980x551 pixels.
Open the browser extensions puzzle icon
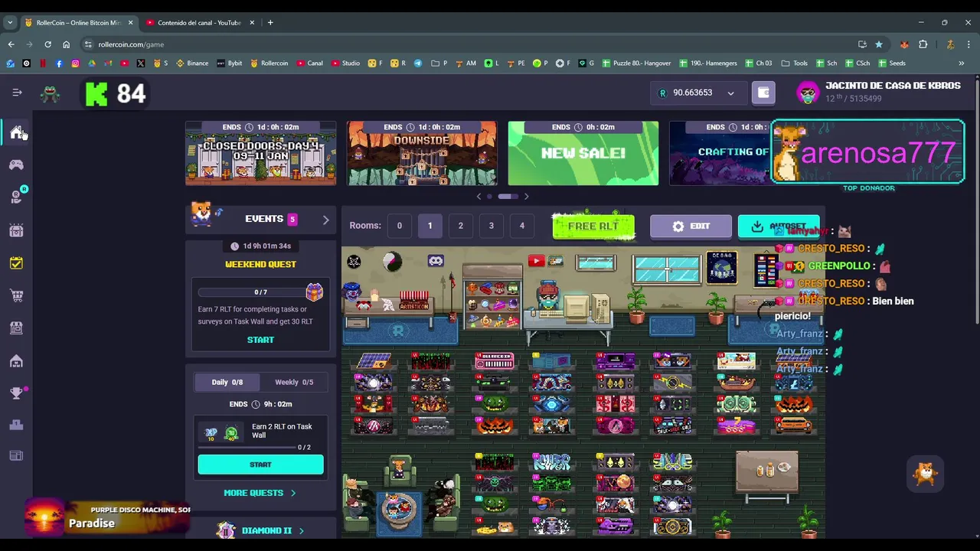(x=923, y=44)
